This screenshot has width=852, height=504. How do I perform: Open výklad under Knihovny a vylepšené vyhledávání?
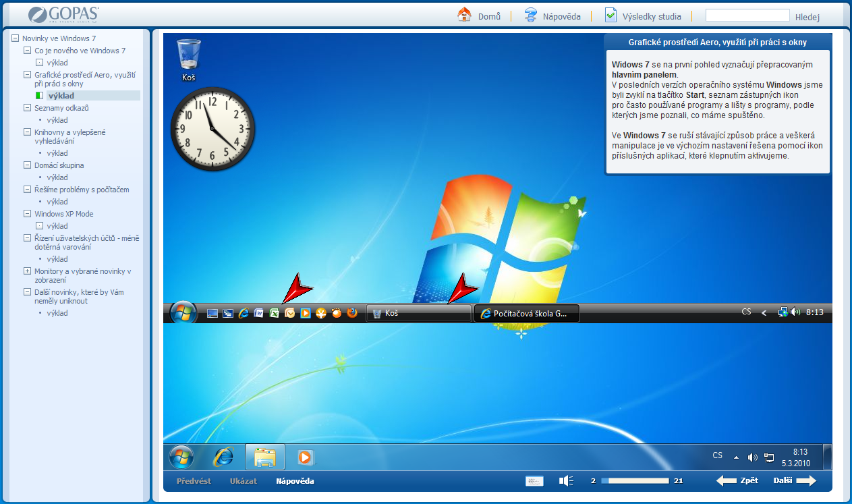[57, 153]
